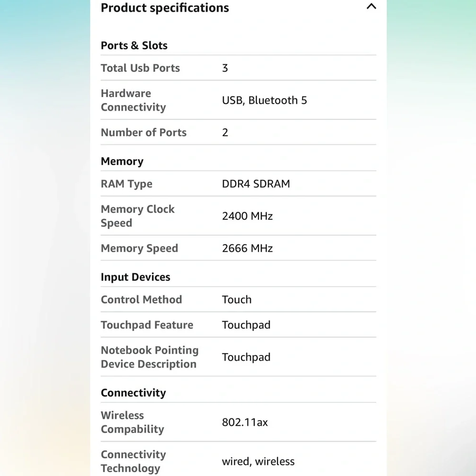This screenshot has width=476, height=476.
Task: Click the USB, Bluetooth 5 value
Action: tap(264, 100)
